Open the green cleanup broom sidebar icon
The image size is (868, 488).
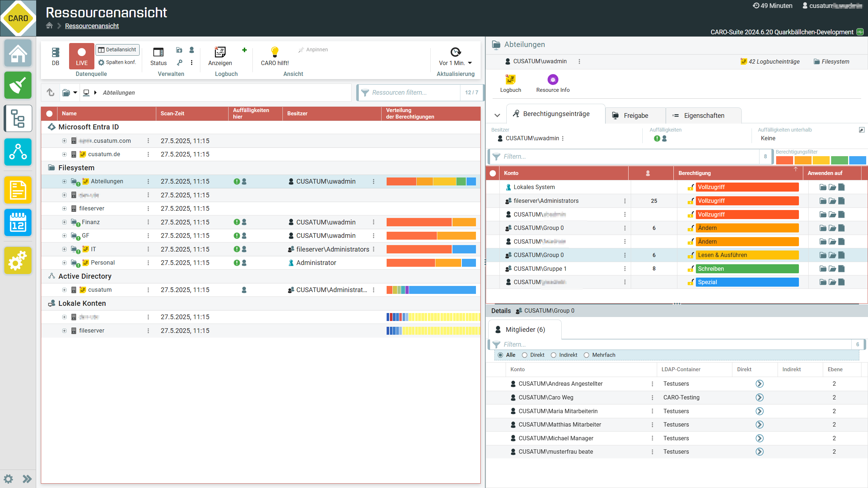coord(18,85)
